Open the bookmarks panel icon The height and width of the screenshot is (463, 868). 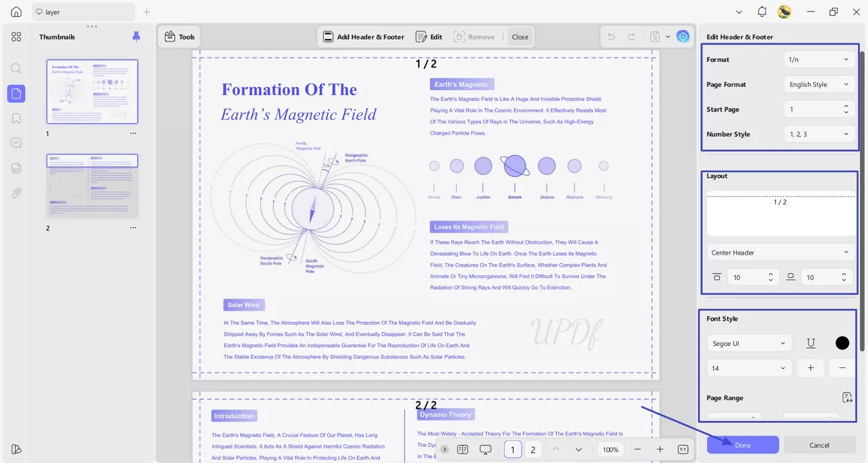[16, 118]
